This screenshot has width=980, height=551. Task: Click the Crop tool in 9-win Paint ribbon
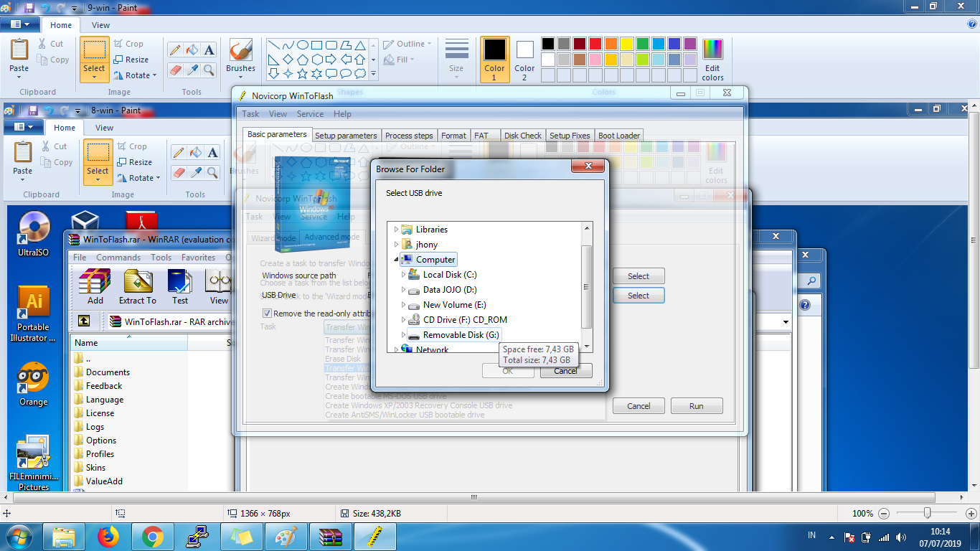128,44
